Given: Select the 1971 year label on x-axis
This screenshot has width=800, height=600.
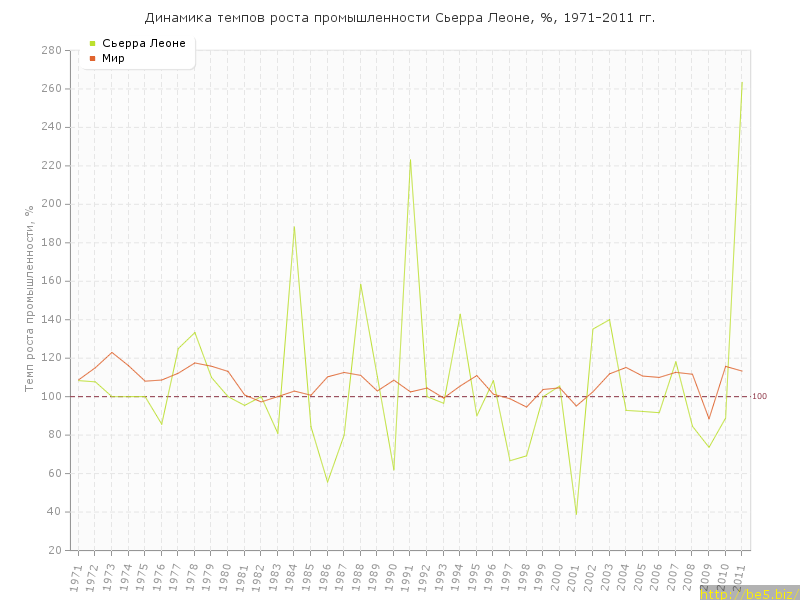Looking at the screenshot, I should pos(76,577).
